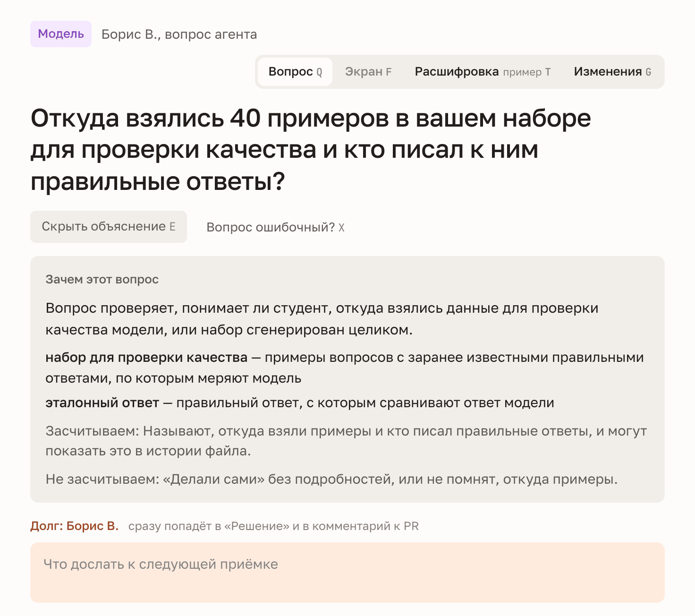
Task: Focus the Что дослать к следующей приёмке field
Action: [347, 573]
